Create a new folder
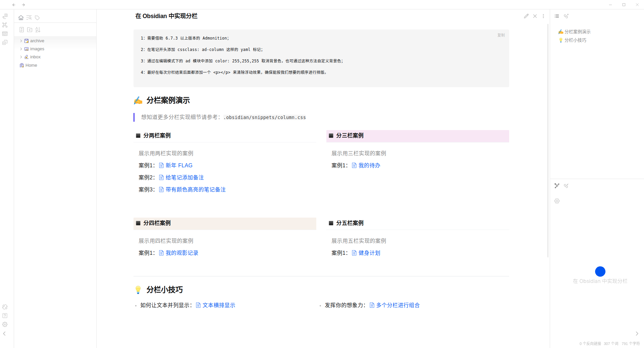The image size is (644, 348). (x=30, y=30)
